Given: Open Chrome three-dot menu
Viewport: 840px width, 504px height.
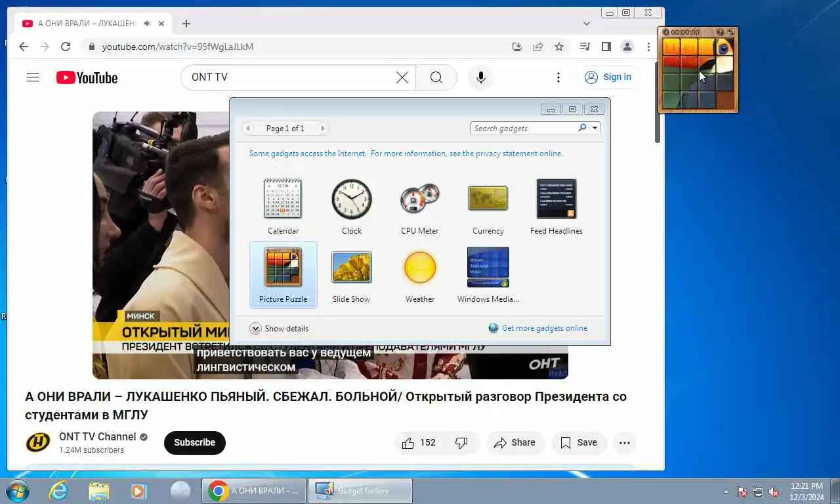Looking at the screenshot, I should tap(649, 47).
